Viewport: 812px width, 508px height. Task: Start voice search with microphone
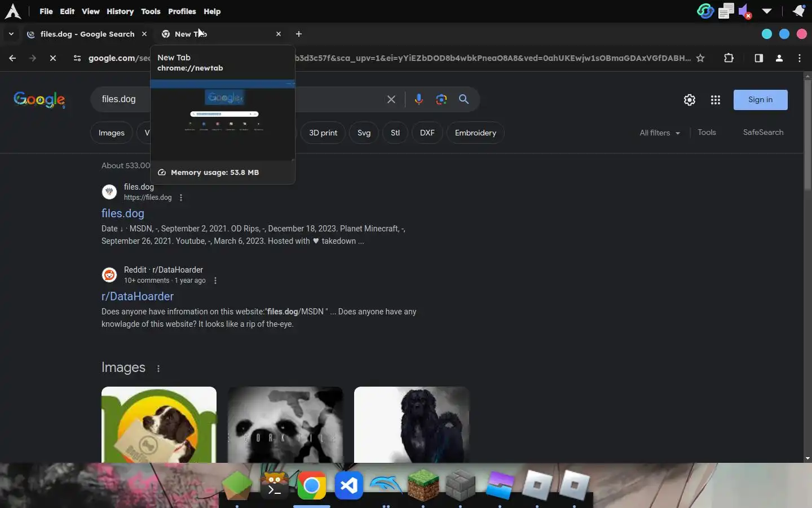[418, 99]
